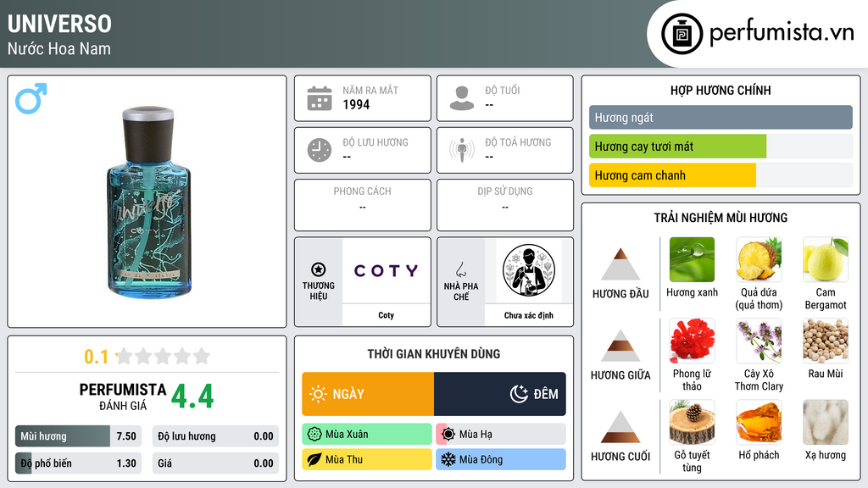868x488 pixels.
Task: Click the Giá 0.00 rating bar
Action: click(x=215, y=463)
